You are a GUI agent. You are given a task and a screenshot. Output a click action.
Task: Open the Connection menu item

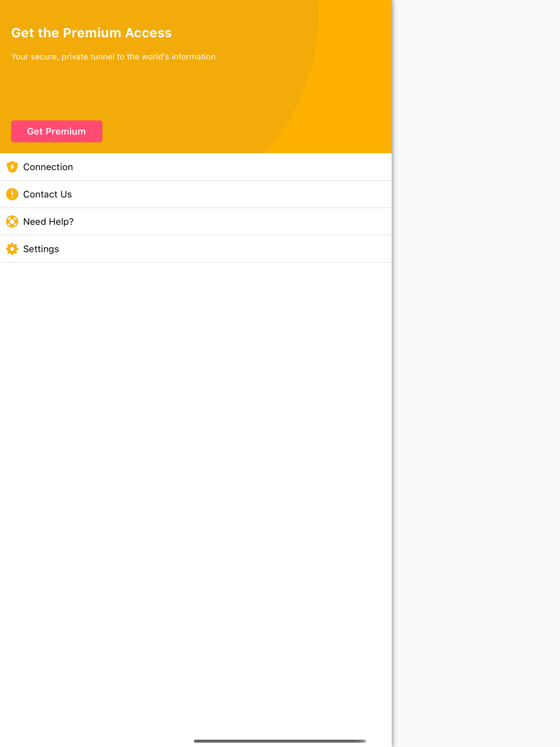click(196, 167)
